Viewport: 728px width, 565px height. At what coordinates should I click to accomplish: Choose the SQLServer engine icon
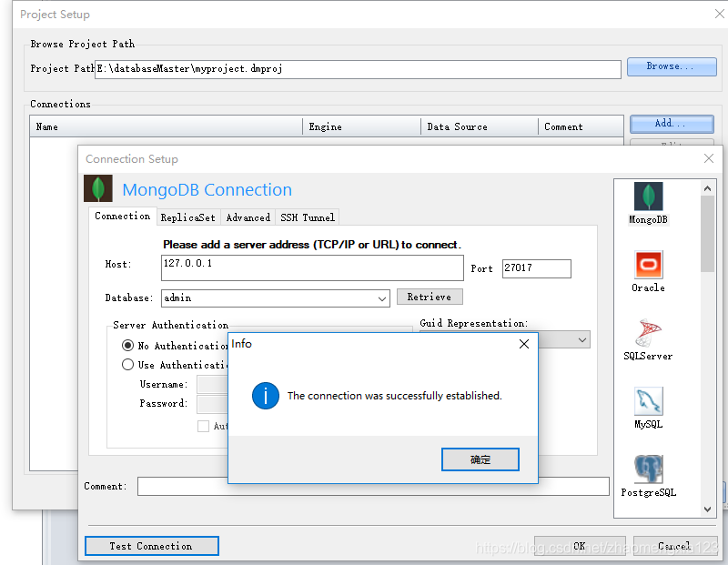click(x=648, y=333)
